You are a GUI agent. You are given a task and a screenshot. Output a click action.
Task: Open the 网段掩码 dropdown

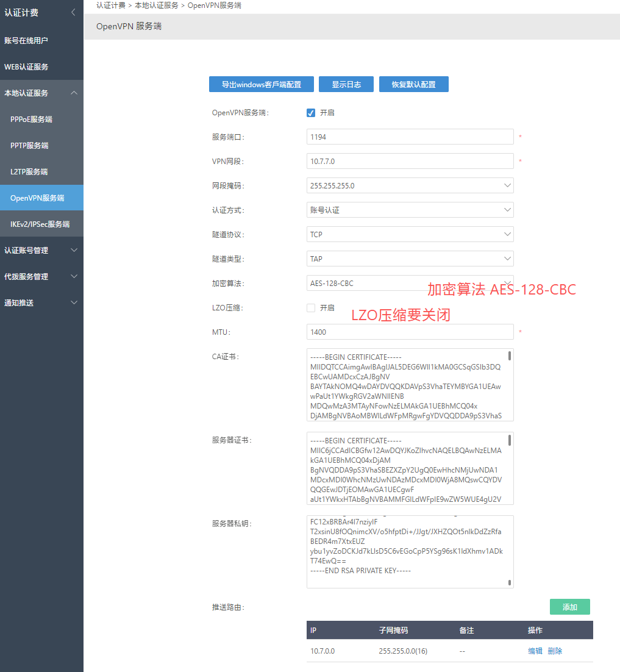coord(410,185)
